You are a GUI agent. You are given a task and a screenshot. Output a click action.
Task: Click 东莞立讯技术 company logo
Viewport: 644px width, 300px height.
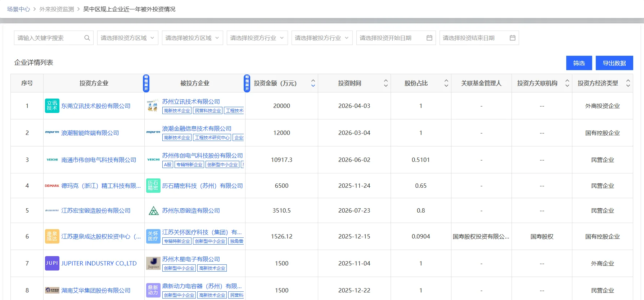[x=52, y=106]
